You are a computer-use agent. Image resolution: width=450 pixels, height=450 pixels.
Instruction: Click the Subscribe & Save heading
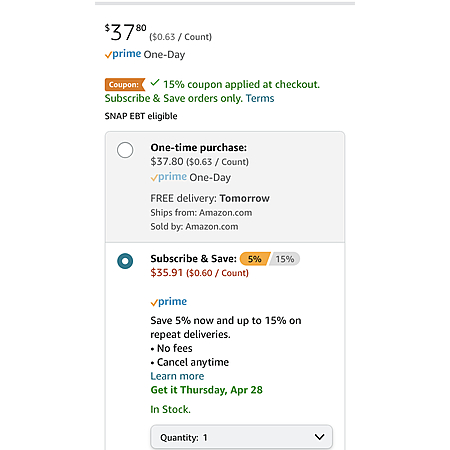[193, 259]
